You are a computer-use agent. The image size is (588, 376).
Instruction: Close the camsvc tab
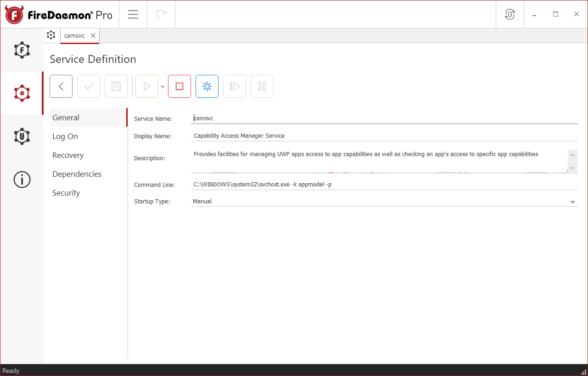click(x=93, y=35)
